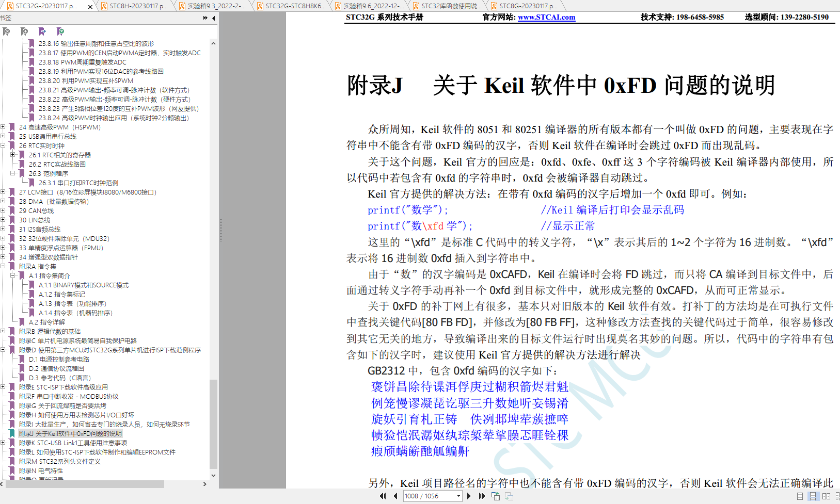840x504 pixels.
Task: Collapse the 26.3 范例程序 bookmark
Action: [x=13, y=173]
